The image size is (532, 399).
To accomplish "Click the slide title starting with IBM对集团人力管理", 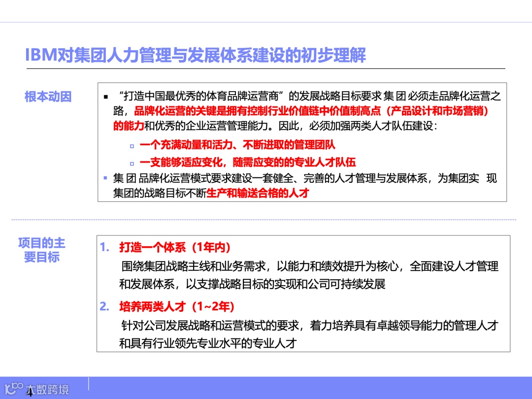I will coord(196,55).
